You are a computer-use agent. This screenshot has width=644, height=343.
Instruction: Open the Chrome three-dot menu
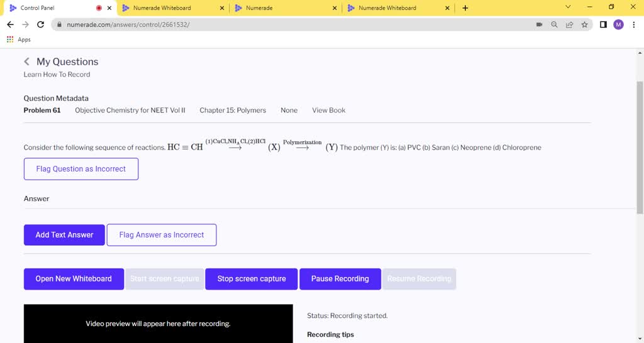633,24
